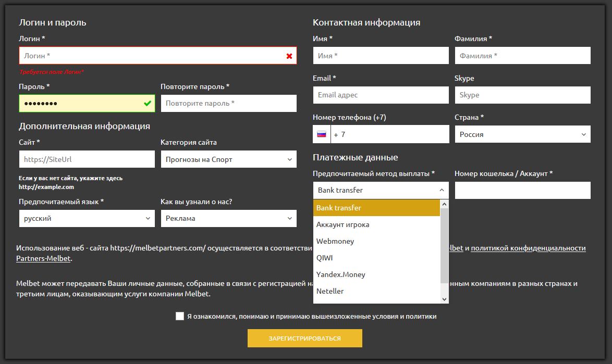Open the 'Как вы узнали о нас' dropdown

(x=228, y=219)
